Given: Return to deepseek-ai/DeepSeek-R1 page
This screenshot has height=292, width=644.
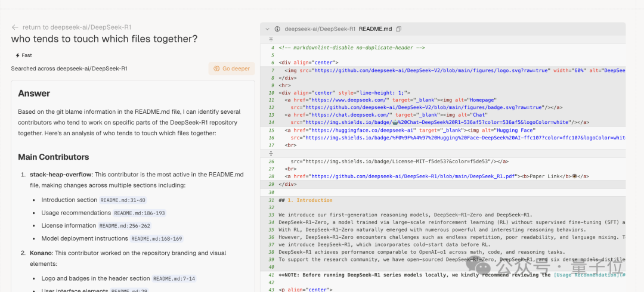Looking at the screenshot, I should tap(77, 27).
